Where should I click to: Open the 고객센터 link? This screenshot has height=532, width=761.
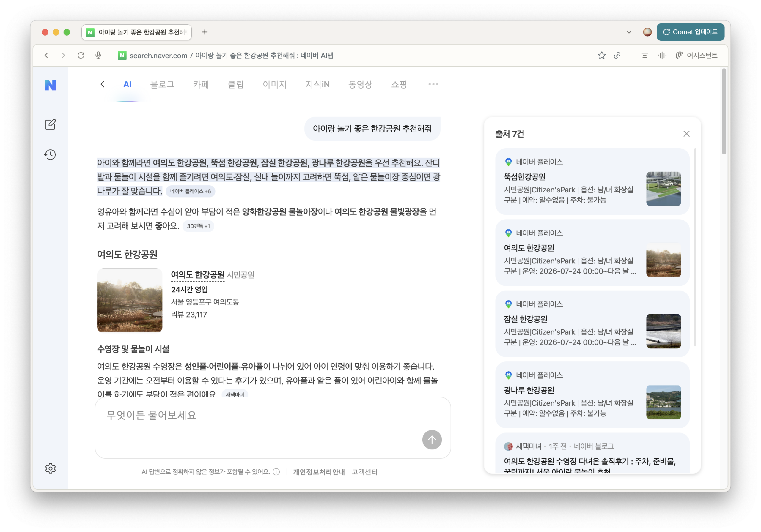364,472
